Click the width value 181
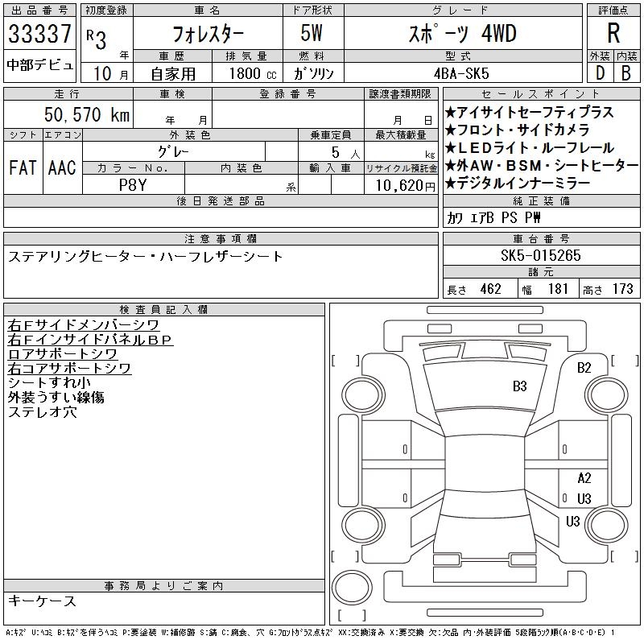The image size is (644, 644). click(x=558, y=289)
